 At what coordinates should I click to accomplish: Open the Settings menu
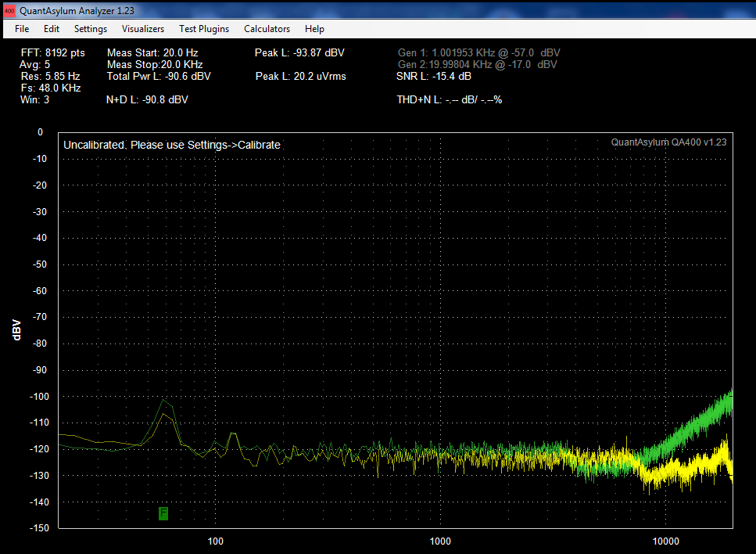click(91, 29)
